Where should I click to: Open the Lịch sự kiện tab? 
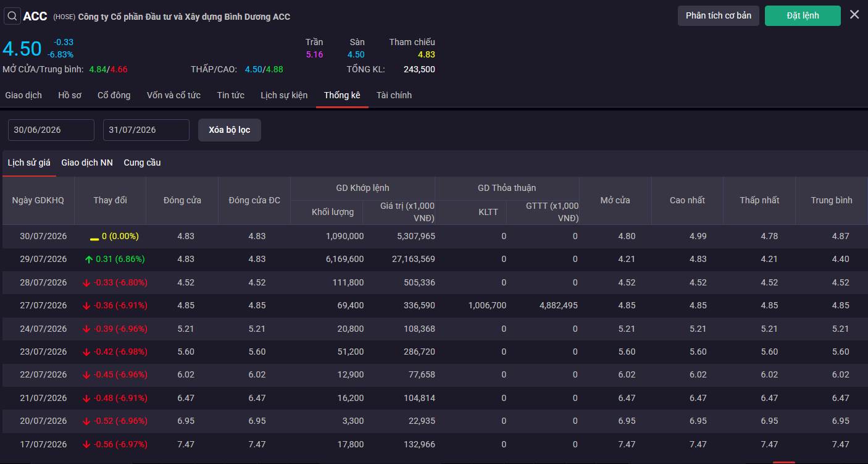pyautogui.click(x=284, y=95)
